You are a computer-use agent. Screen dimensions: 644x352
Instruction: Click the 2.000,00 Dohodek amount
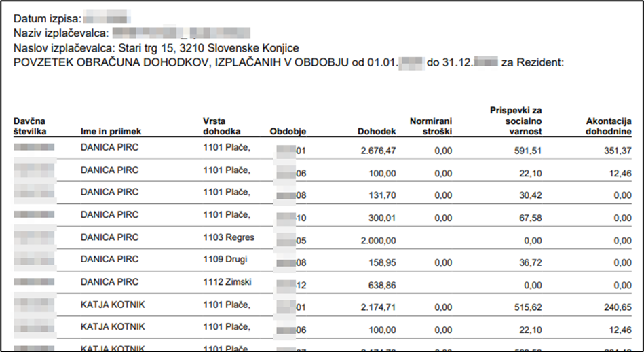(378, 240)
